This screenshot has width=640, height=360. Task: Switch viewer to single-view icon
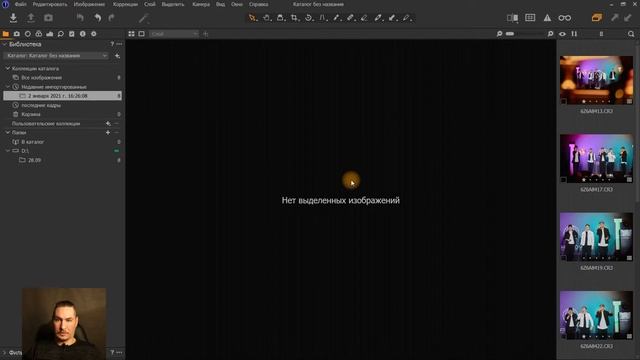[x=142, y=34]
